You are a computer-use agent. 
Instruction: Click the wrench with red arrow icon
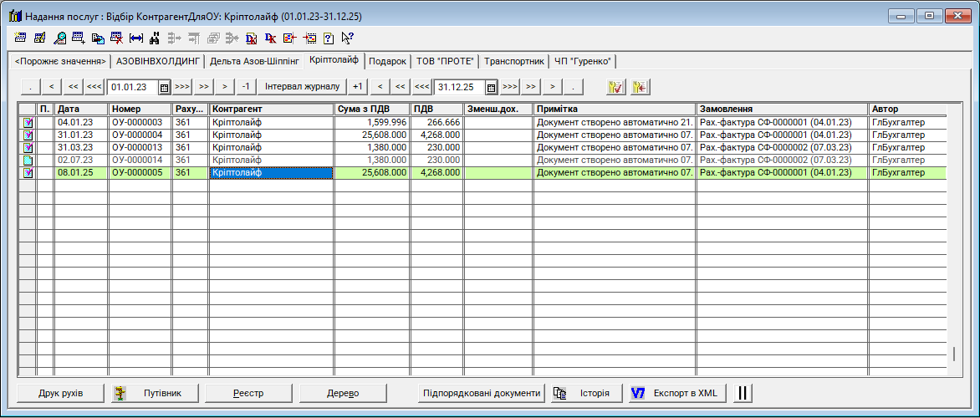coord(641,87)
